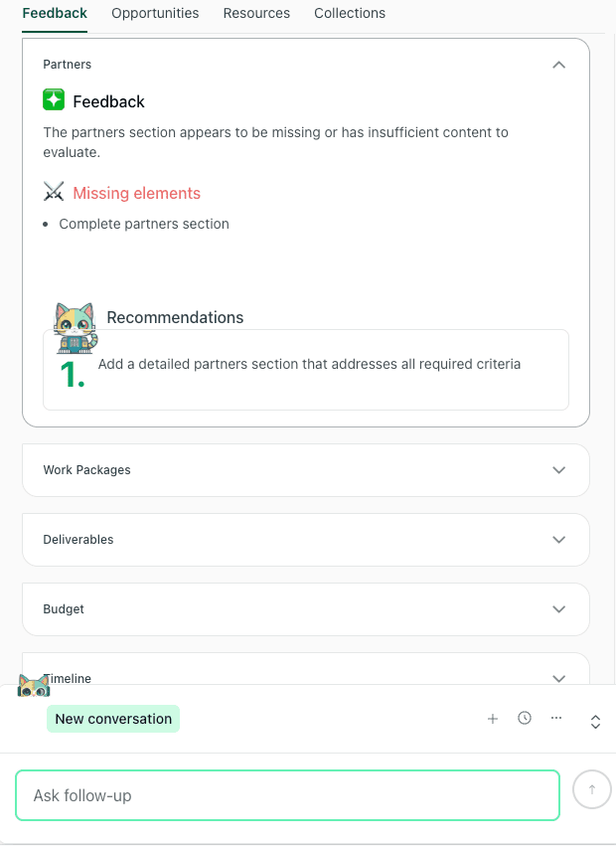616x846 pixels.
Task: Open the Collections tab
Action: click(350, 13)
